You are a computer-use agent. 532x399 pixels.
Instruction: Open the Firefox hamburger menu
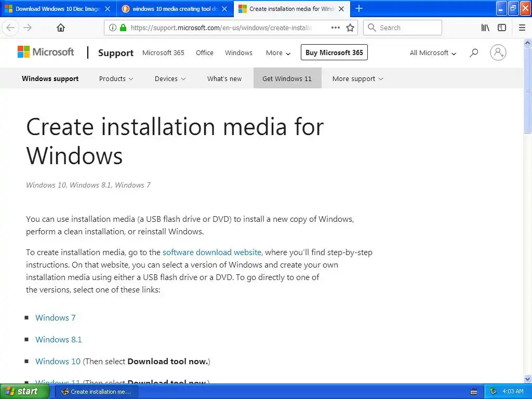522,28
